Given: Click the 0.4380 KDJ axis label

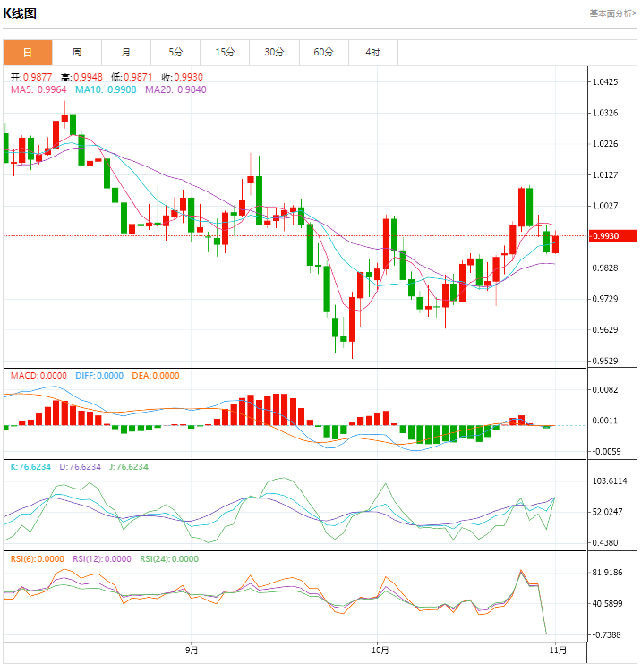Looking at the screenshot, I should [x=605, y=543].
